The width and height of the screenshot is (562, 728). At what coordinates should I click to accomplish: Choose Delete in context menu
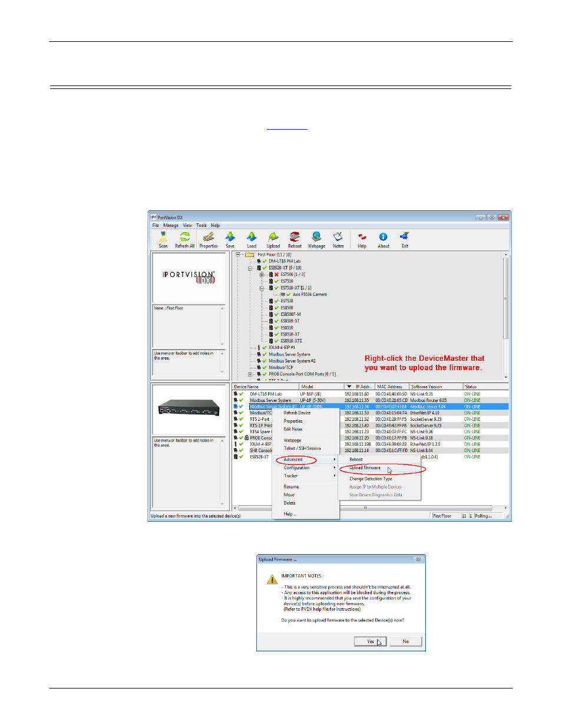tap(306, 503)
